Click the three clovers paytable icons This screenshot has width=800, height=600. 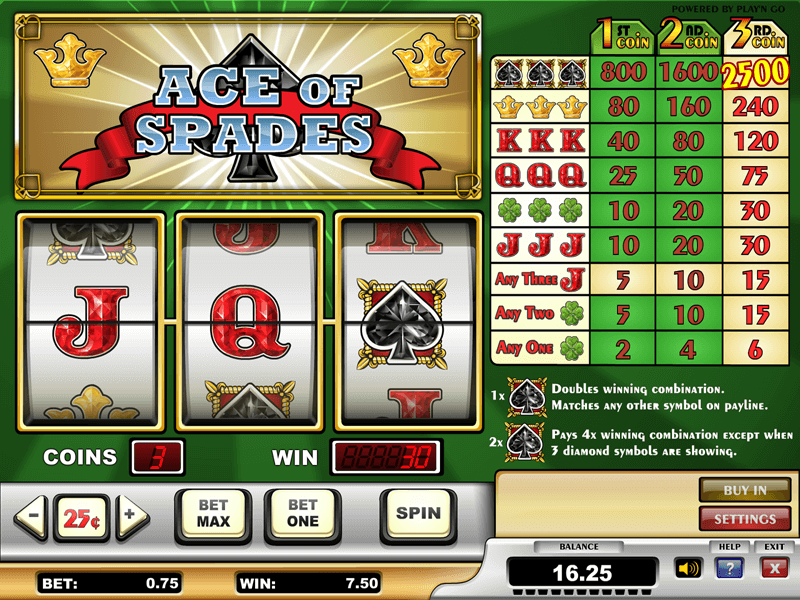(x=540, y=211)
